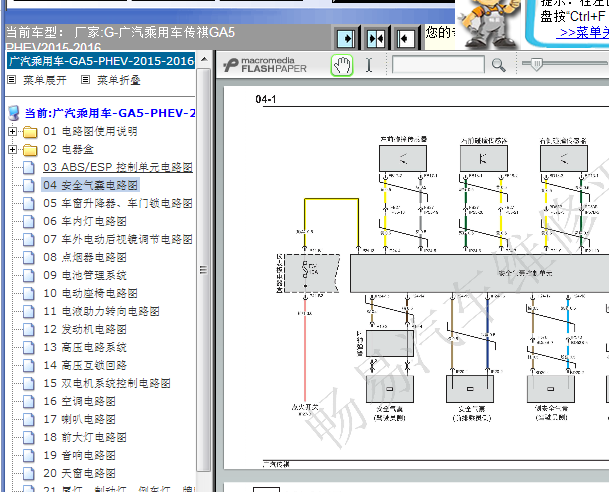The height and width of the screenshot is (492, 609).
Task: Click the 01 电路图使用说明 folder icon
Action: point(30,132)
